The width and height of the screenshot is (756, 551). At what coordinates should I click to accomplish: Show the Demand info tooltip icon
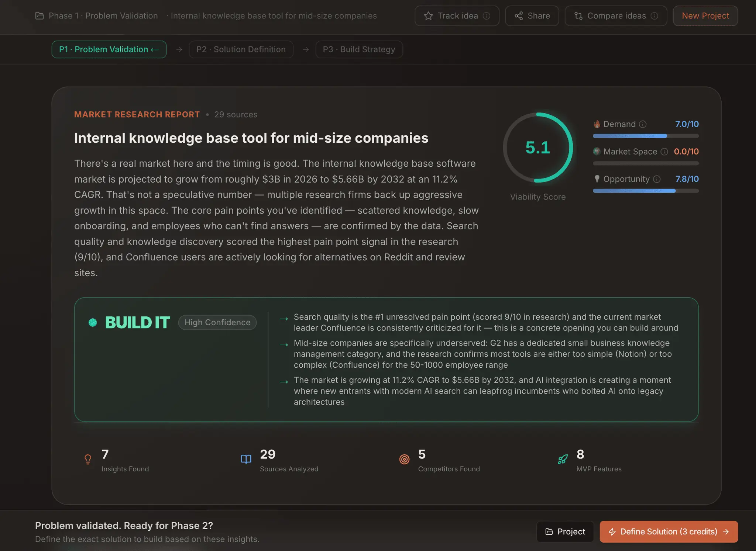pos(643,124)
